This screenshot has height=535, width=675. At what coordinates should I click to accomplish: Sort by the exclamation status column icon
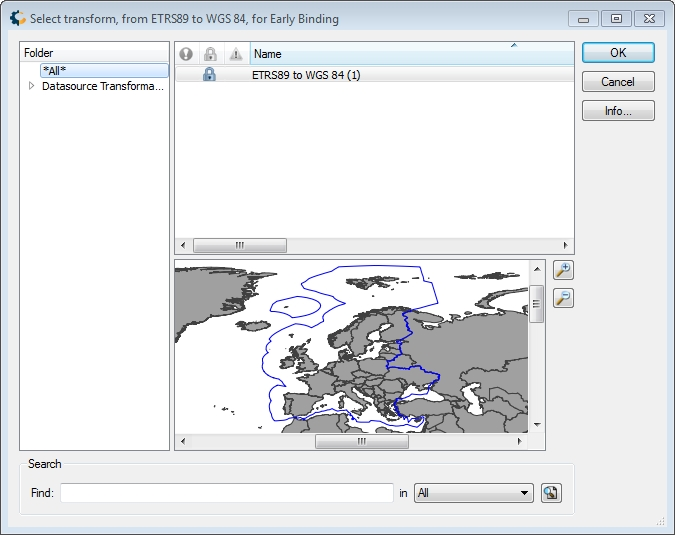pos(186,54)
